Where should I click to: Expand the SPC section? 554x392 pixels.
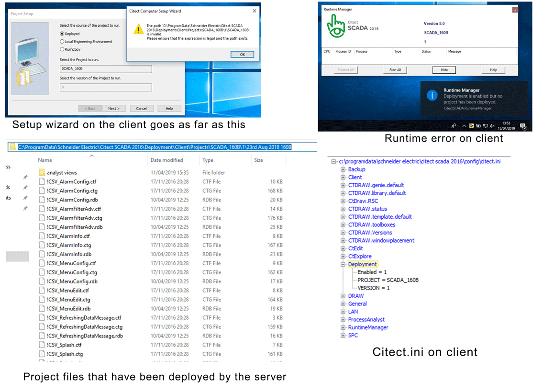click(x=343, y=336)
